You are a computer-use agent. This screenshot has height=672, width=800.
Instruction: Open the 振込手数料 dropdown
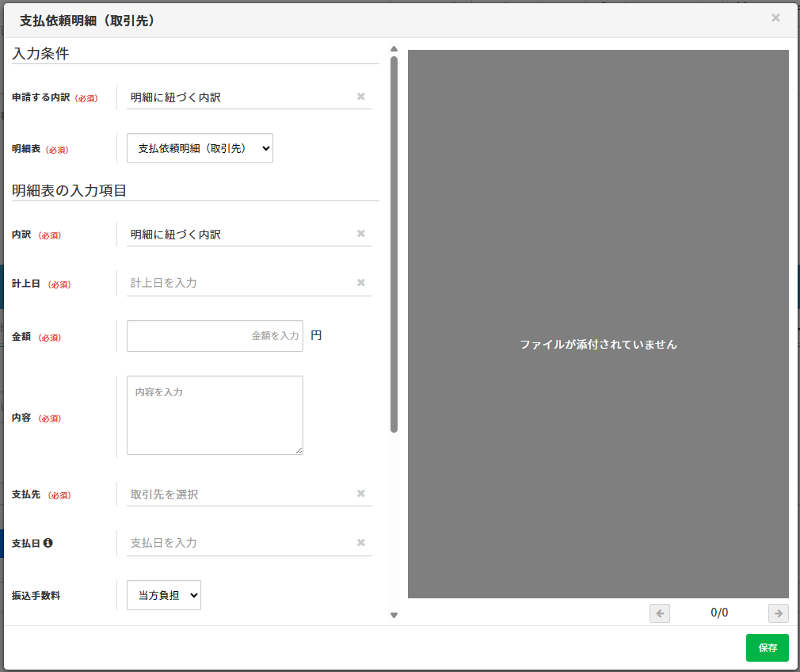coord(163,594)
